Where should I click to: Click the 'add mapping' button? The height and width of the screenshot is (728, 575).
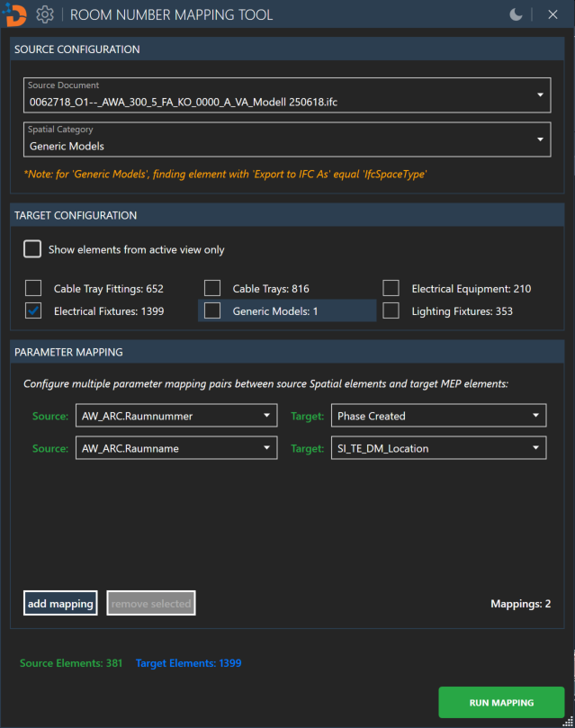click(x=60, y=603)
